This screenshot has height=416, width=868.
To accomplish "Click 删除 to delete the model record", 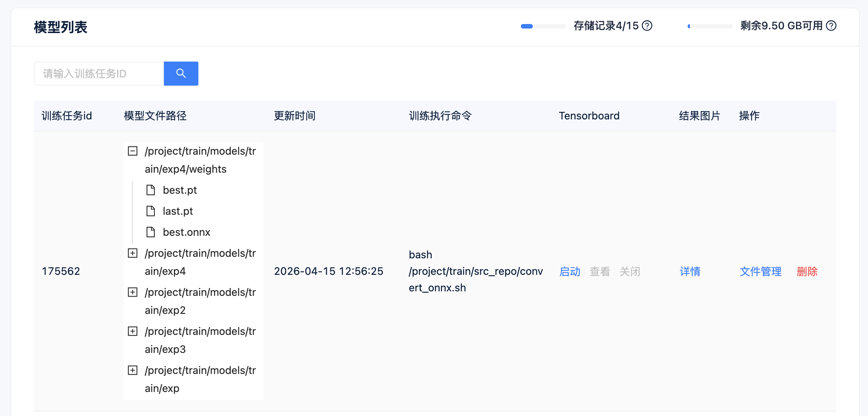I will [807, 271].
